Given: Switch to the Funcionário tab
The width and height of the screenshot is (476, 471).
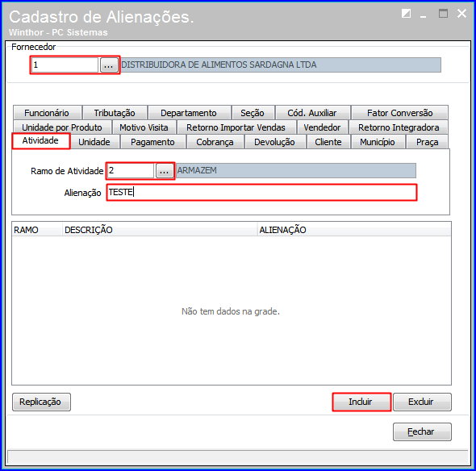Looking at the screenshot, I should (47, 113).
